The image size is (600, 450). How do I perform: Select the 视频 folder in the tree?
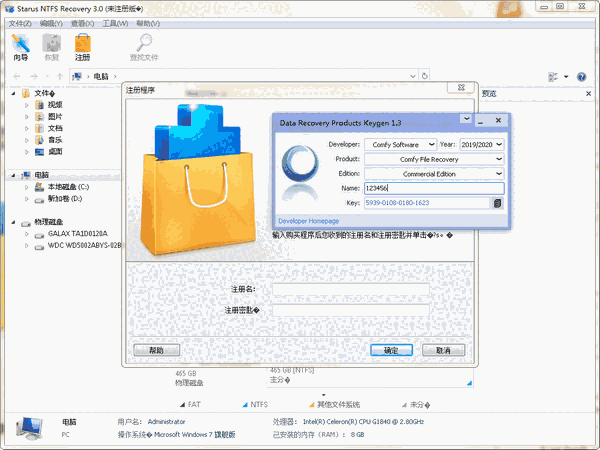click(55, 105)
